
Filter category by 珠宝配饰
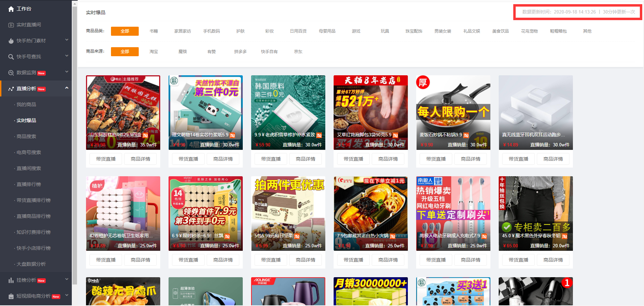pyautogui.click(x=414, y=31)
